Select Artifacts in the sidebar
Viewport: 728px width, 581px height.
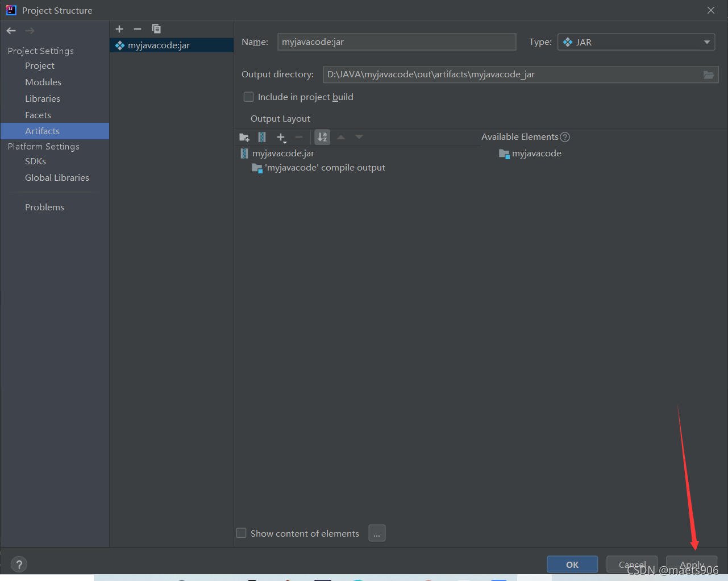[55, 131]
